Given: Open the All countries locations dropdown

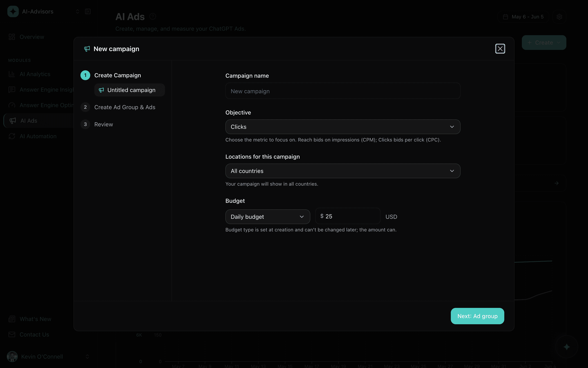Looking at the screenshot, I should [x=343, y=171].
